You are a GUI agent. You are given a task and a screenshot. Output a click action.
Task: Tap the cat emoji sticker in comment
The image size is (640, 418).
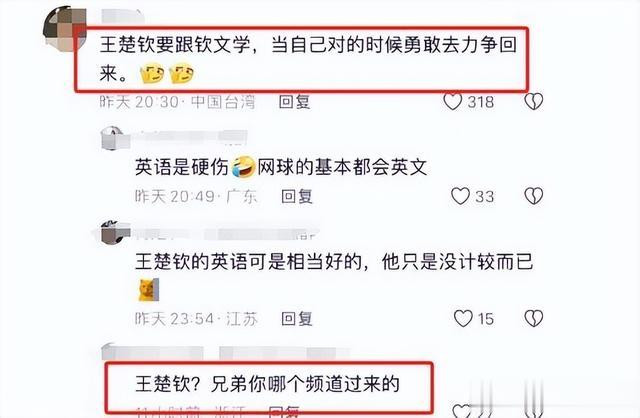pos(149,290)
